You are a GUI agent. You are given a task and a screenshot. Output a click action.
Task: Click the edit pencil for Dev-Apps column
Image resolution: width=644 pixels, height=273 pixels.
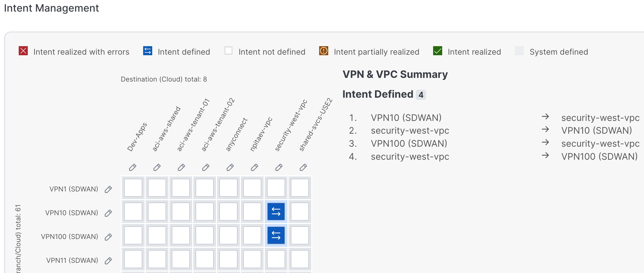pos(133,167)
